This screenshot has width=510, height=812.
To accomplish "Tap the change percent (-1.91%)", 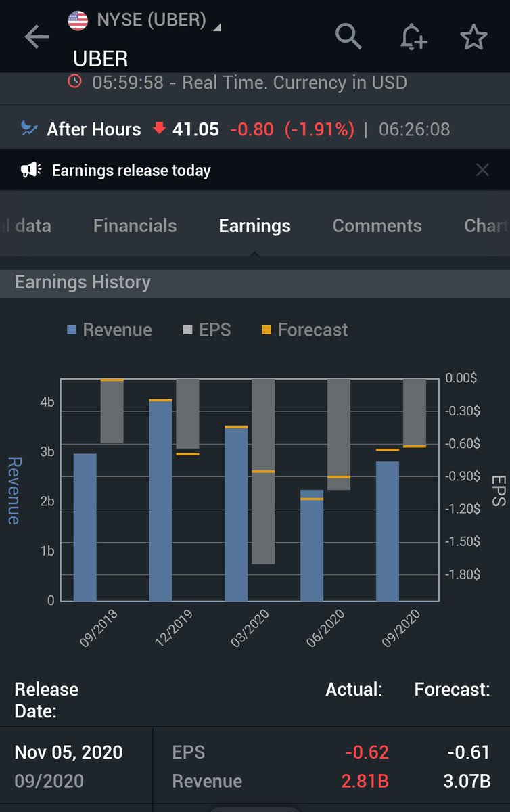I will (x=319, y=129).
